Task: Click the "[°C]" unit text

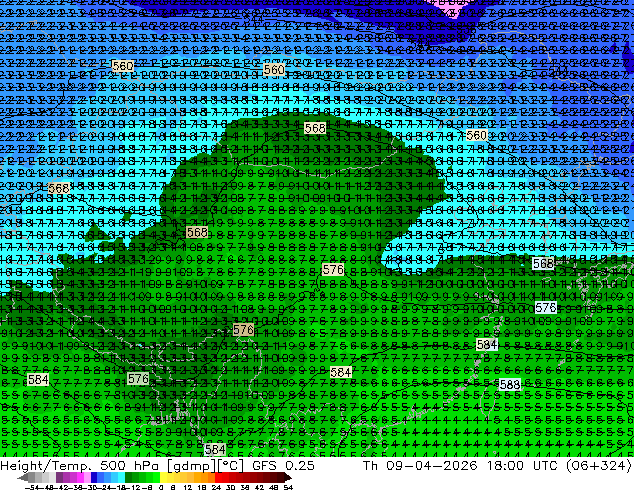Action: pyautogui.click(x=230, y=466)
